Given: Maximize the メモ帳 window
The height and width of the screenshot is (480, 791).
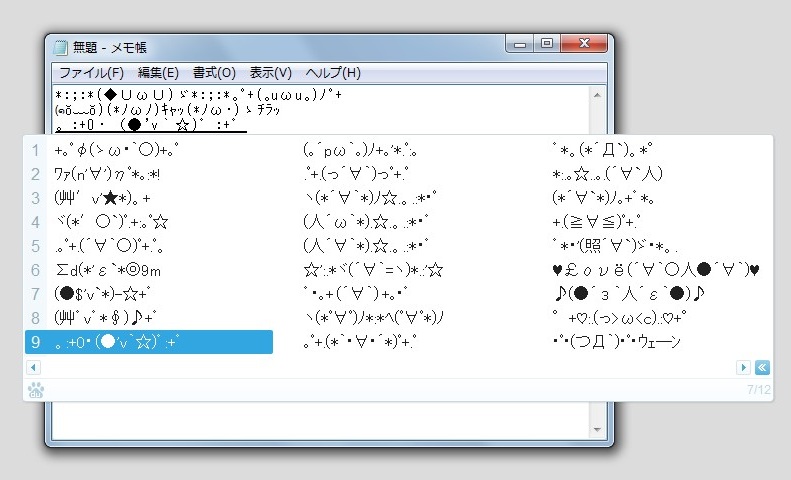Looking at the screenshot, I should tap(547, 44).
